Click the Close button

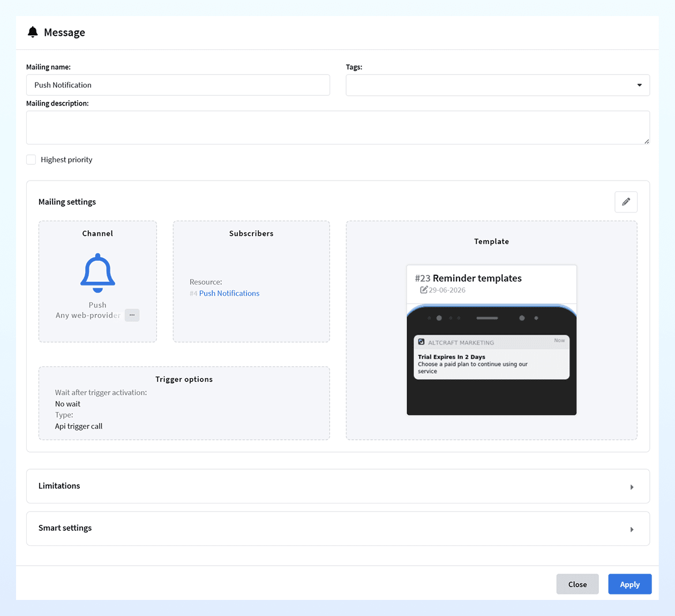click(577, 584)
